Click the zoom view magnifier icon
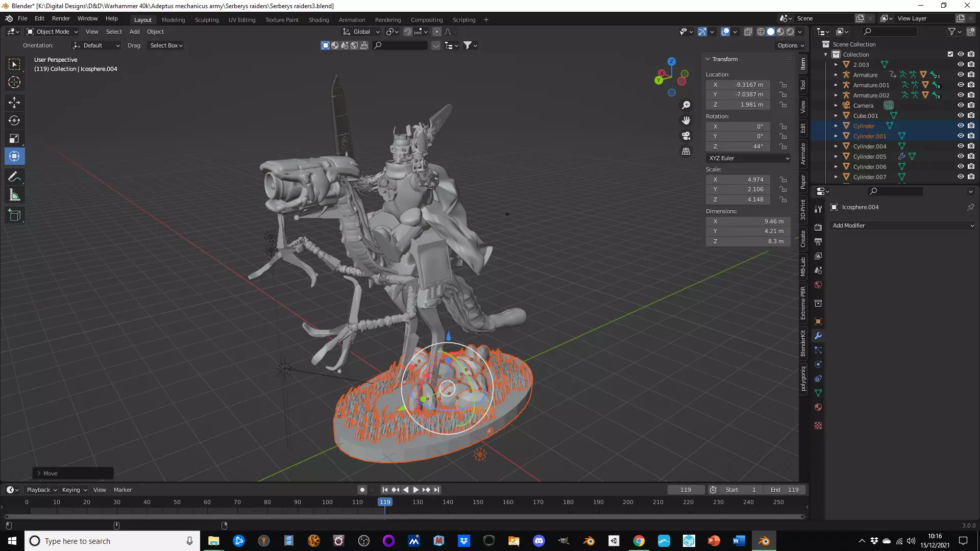980x551 pixels. coord(686,105)
